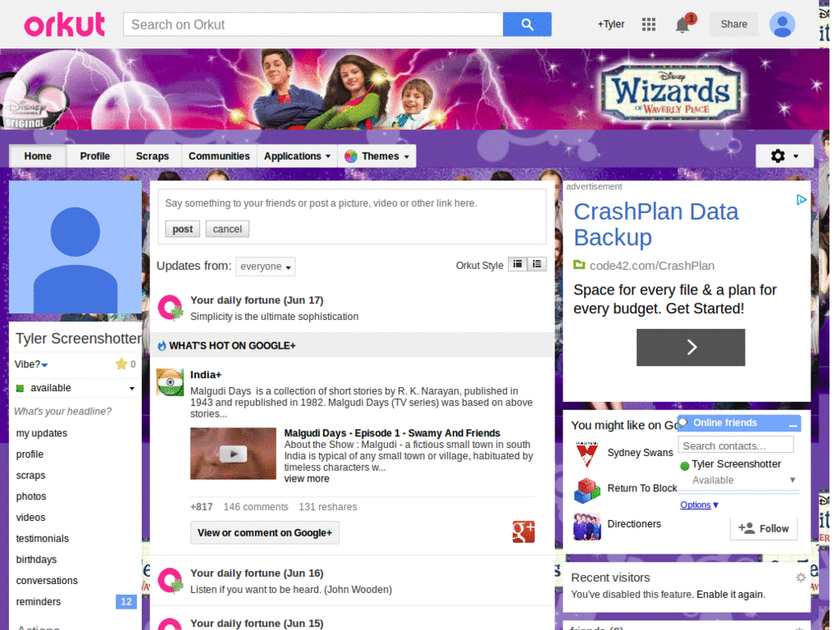Click the Sydney Swans logo
Viewport: 840px width, 630px height.
[587, 454]
